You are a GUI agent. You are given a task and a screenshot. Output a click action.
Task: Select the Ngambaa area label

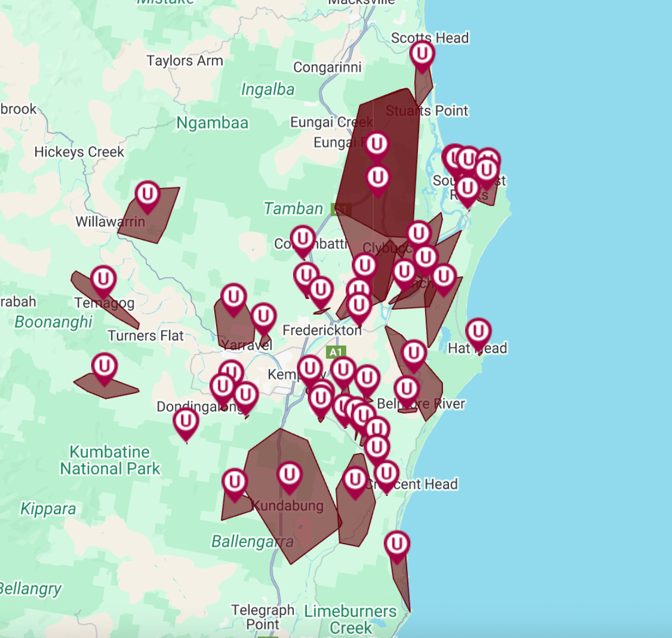click(212, 123)
